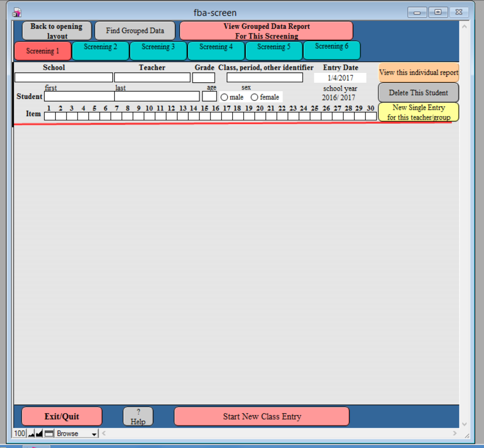Click the horizontal scroll left arrow
484x448 pixels.
(x=104, y=433)
